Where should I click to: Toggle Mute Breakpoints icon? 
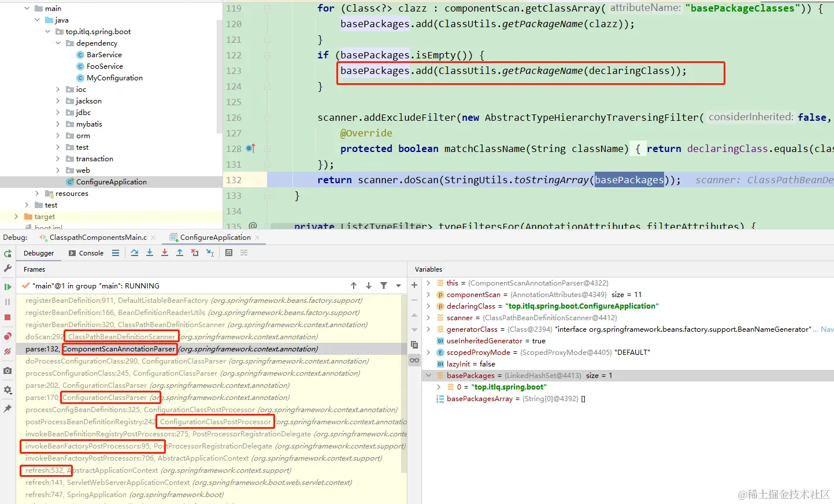[x=8, y=351]
